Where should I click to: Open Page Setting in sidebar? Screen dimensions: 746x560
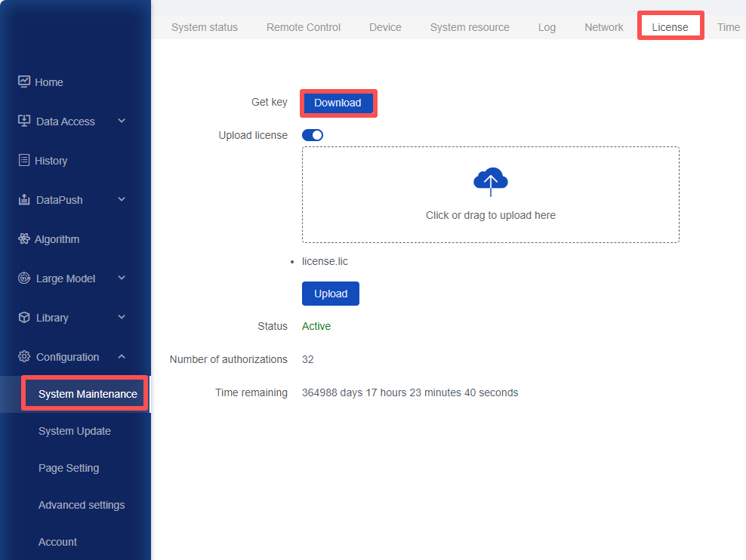click(x=69, y=468)
